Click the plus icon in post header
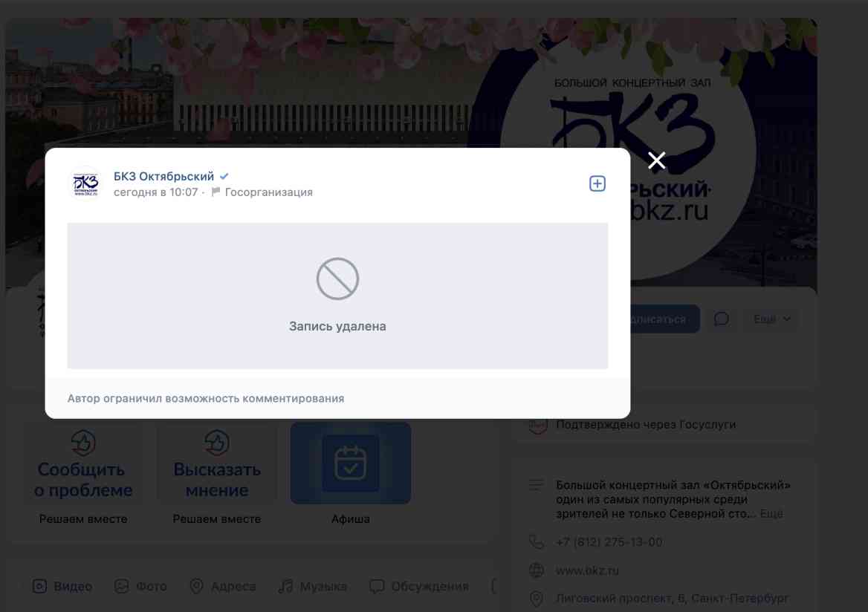Viewport: 868px width, 612px height. pos(597,183)
